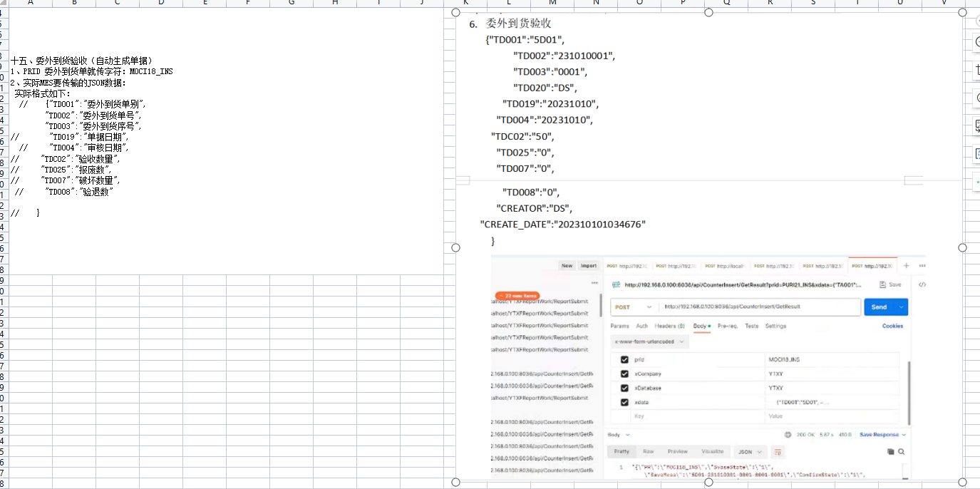Open the JSON response format dropdown
Image resolution: width=980 pixels, height=489 pixels.
pyautogui.click(x=750, y=451)
